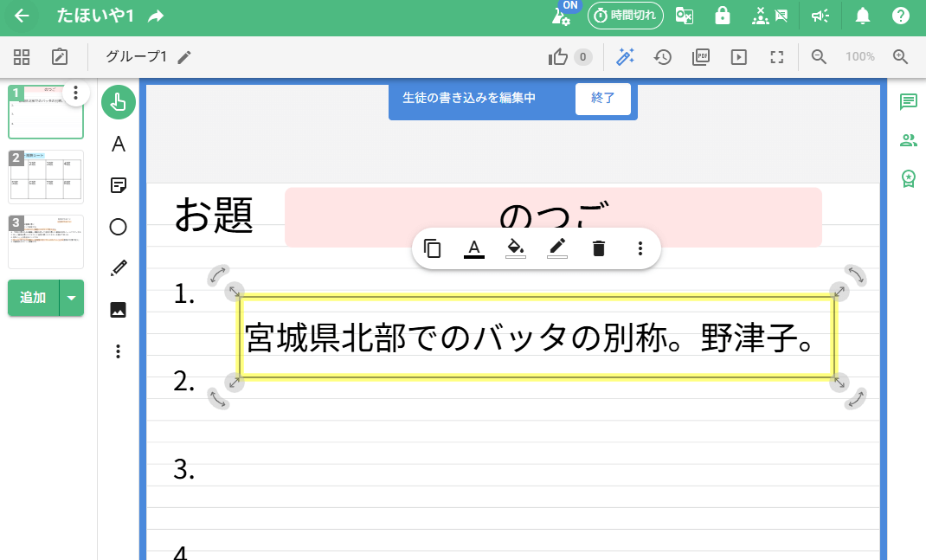The width and height of the screenshot is (926, 560).
Task: Select the text tool (A) in left toolbar
Action: [119, 144]
